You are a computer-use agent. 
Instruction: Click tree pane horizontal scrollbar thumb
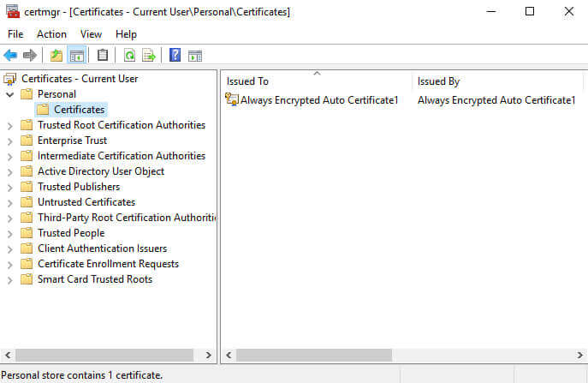(104, 355)
